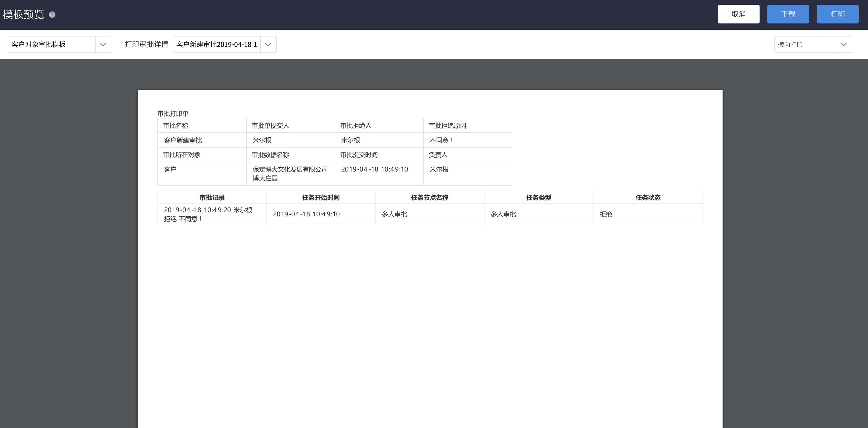Select the 负责人 label cell
The height and width of the screenshot is (428, 868).
click(x=468, y=155)
